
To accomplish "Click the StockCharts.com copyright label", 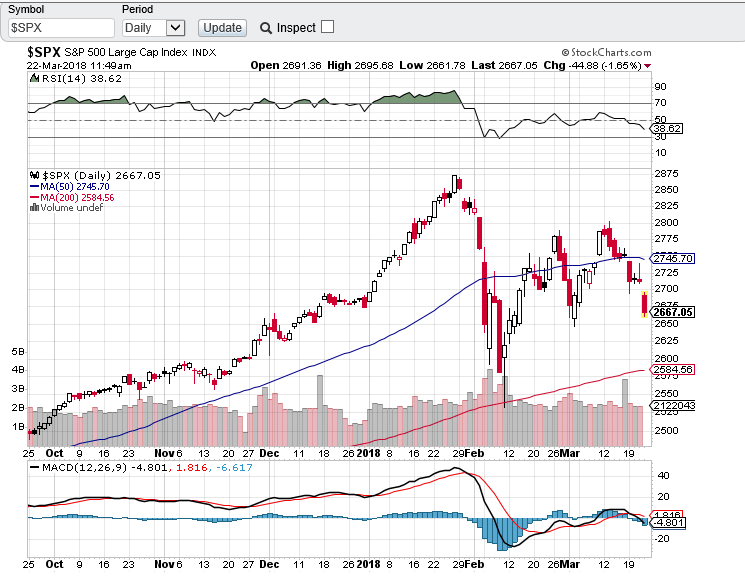I will tap(606, 52).
